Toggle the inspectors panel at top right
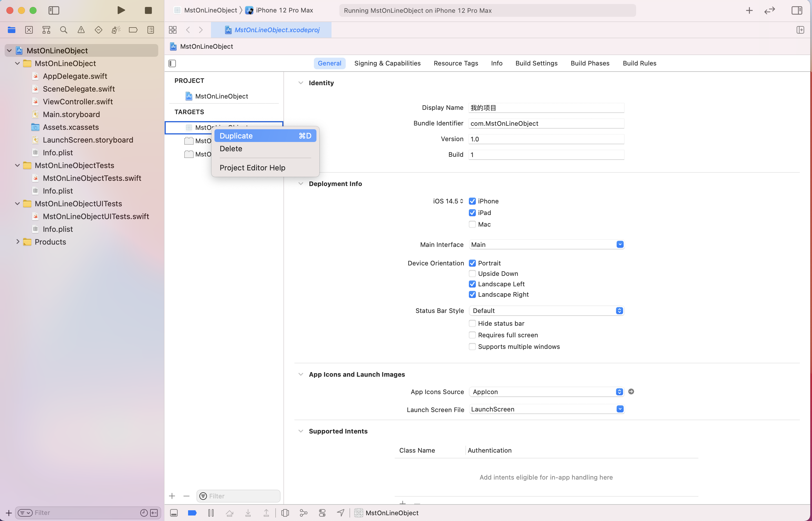Viewport: 812px width, 521px height. coord(796,10)
